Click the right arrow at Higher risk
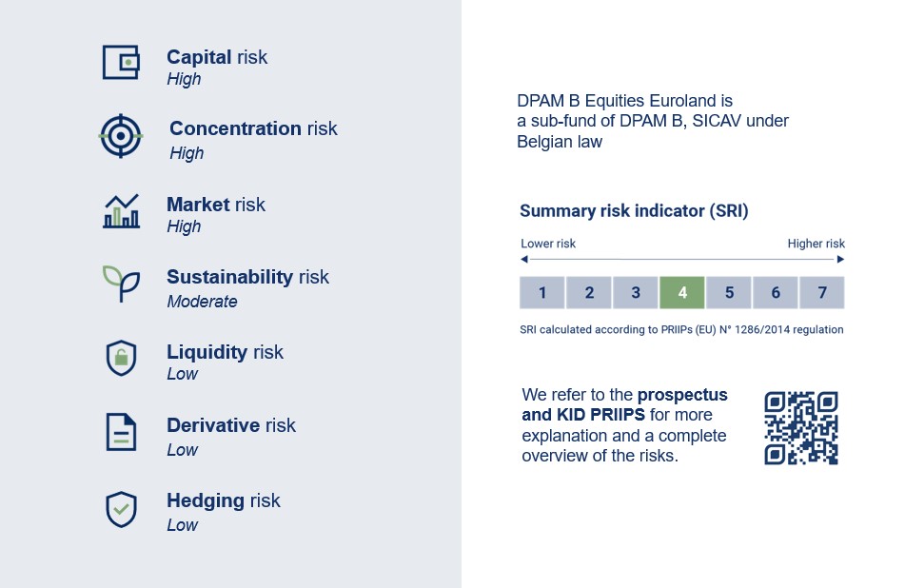Image resolution: width=905 pixels, height=588 pixels. click(840, 259)
